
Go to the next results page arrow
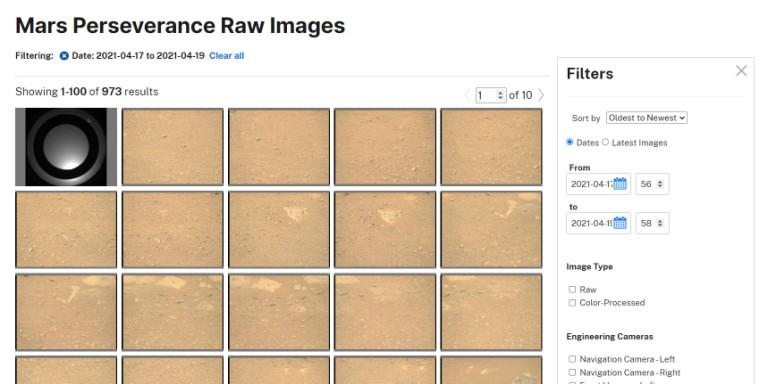(541, 95)
